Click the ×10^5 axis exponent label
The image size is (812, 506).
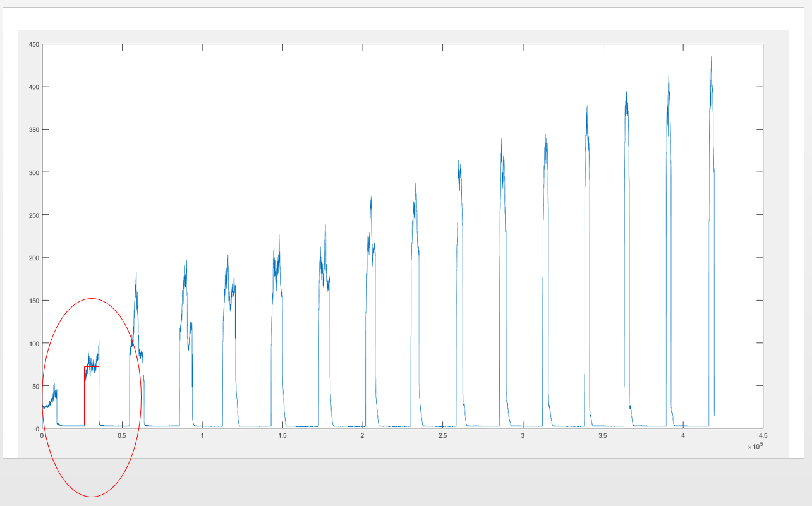point(754,447)
